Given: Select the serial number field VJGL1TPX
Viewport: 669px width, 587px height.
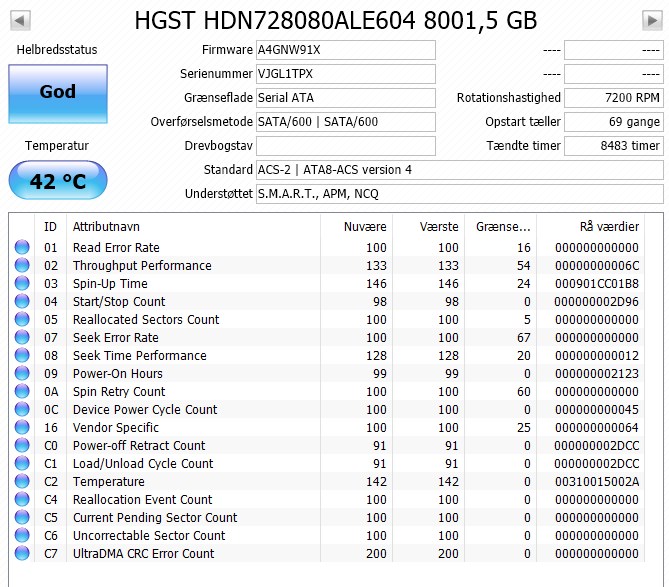Looking at the screenshot, I should point(346,74).
